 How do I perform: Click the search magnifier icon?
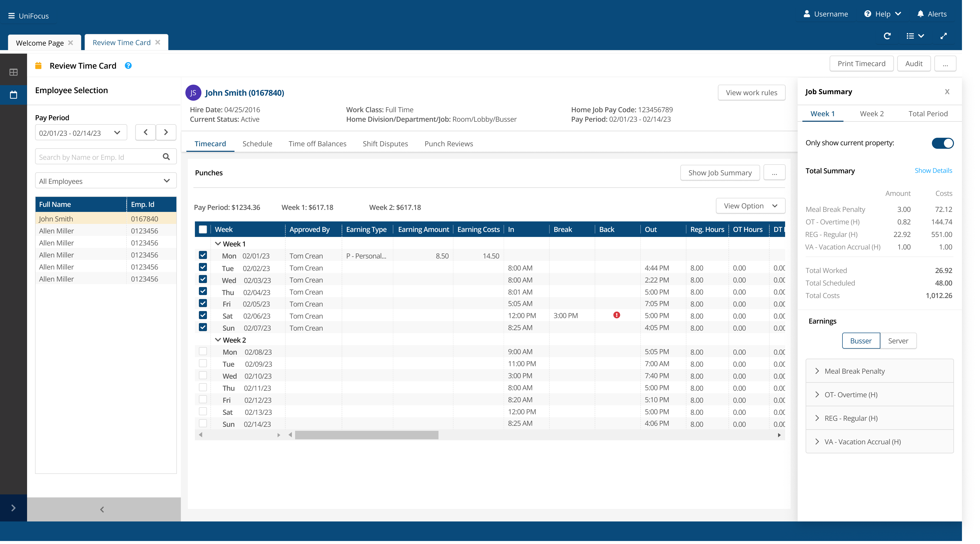[166, 157]
